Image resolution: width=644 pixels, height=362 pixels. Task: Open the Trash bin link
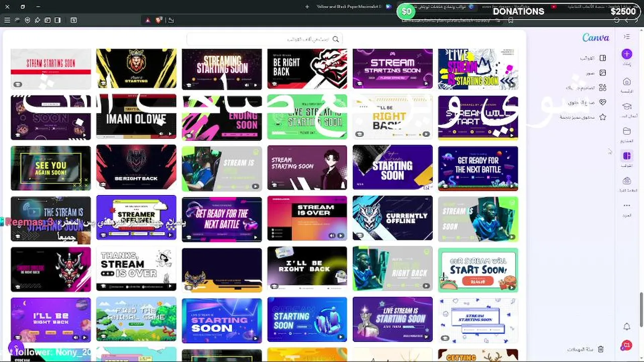point(585,349)
